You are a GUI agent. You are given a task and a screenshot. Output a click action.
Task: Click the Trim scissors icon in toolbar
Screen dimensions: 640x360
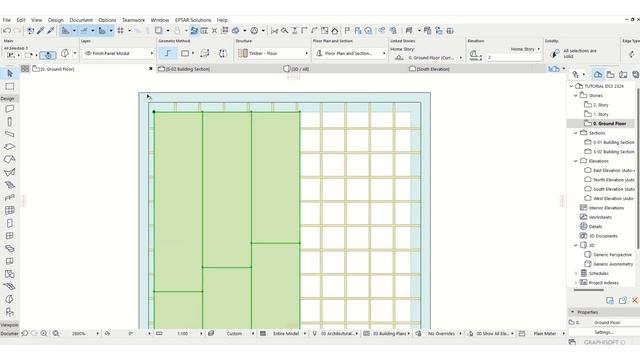(275, 31)
